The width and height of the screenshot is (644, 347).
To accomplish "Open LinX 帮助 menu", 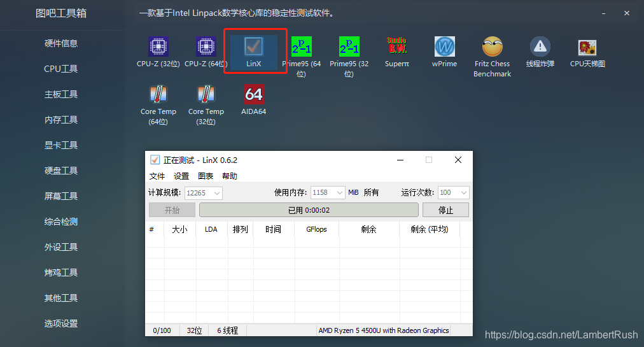I will pyautogui.click(x=230, y=176).
